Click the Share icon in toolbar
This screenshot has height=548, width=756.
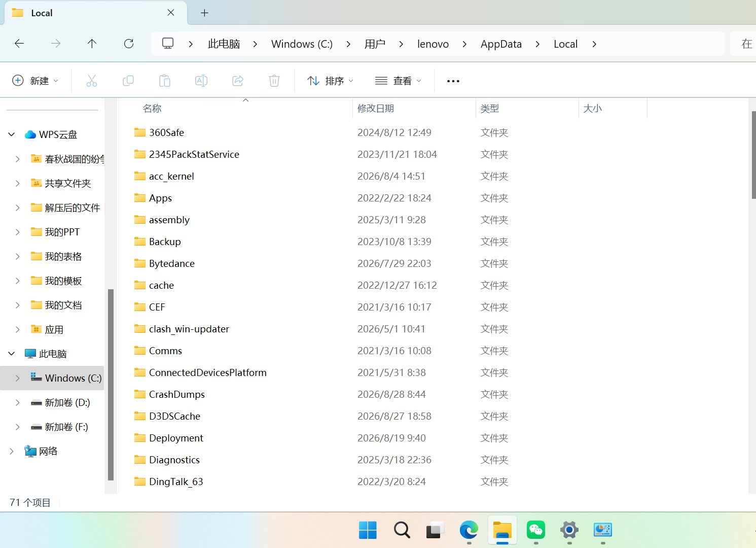[238, 81]
